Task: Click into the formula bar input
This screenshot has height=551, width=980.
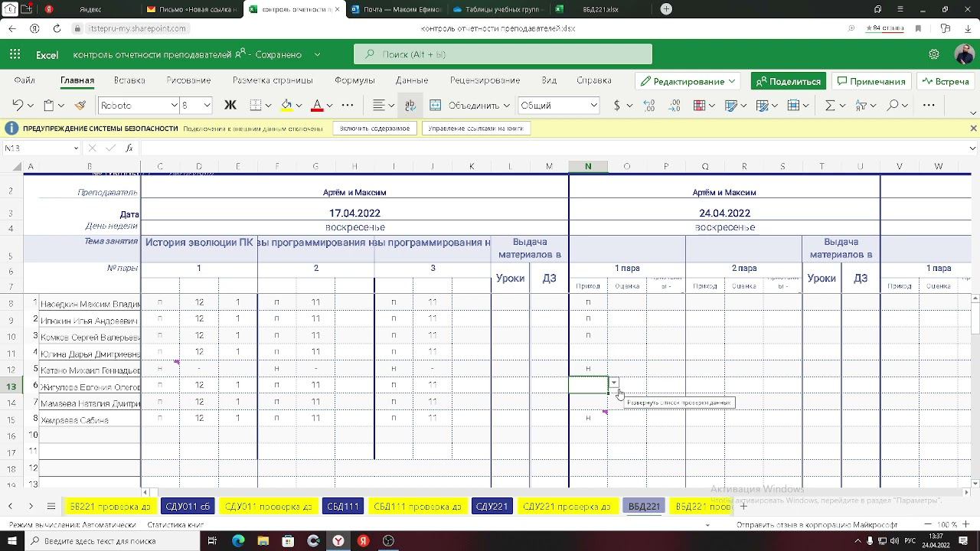Action: pos(551,148)
